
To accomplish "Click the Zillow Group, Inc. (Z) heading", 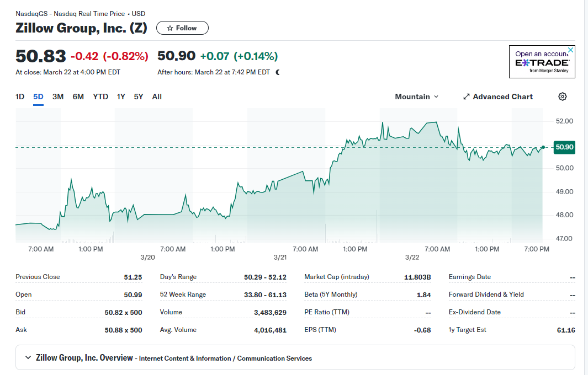I will point(81,28).
